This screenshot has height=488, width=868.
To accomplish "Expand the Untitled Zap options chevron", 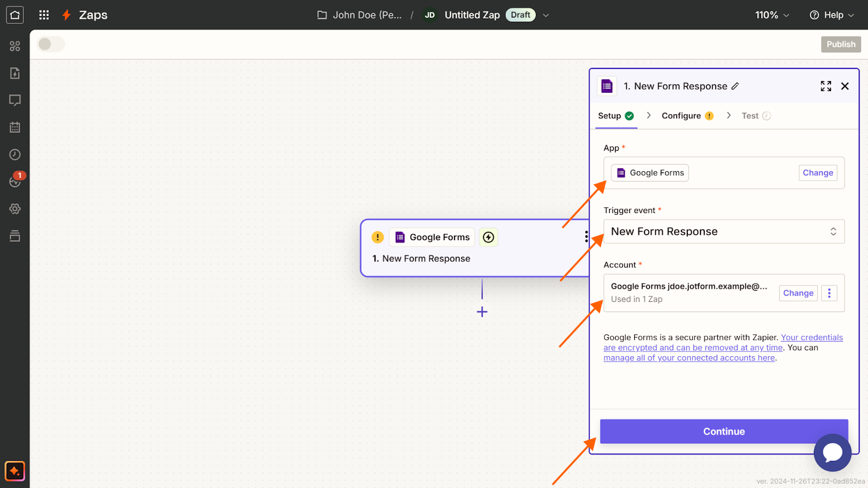I will click(546, 15).
